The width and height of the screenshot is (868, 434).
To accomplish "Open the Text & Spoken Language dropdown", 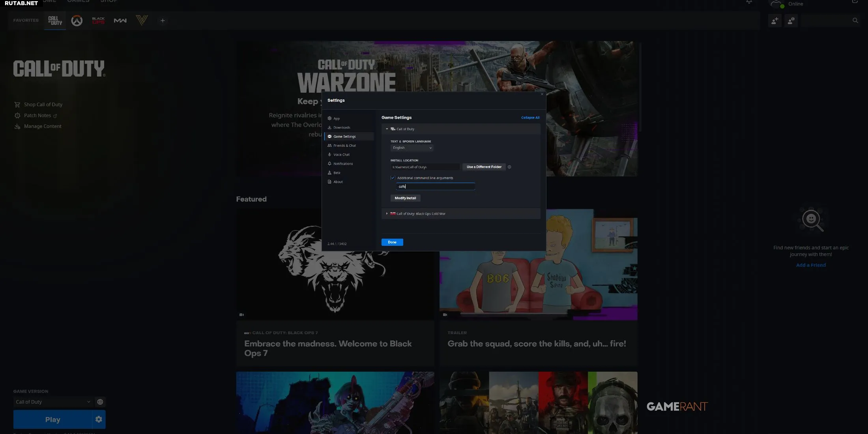I will [412, 148].
